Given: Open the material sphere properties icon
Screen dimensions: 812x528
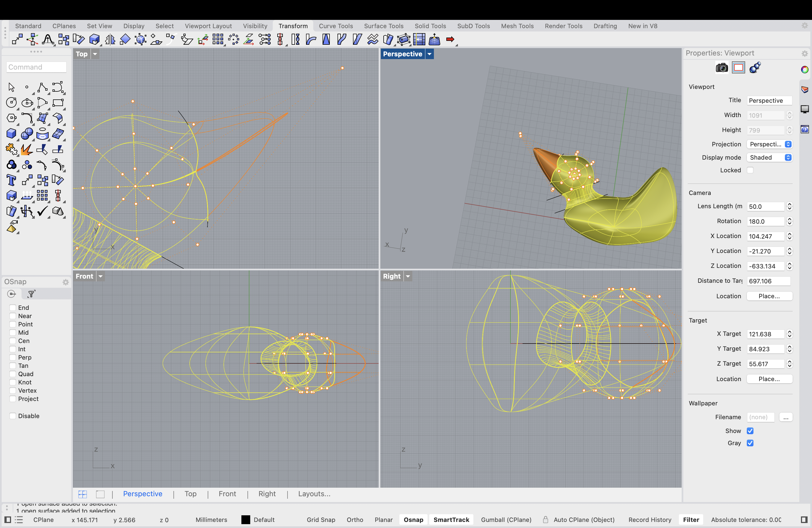Looking at the screenshot, I should [x=755, y=68].
